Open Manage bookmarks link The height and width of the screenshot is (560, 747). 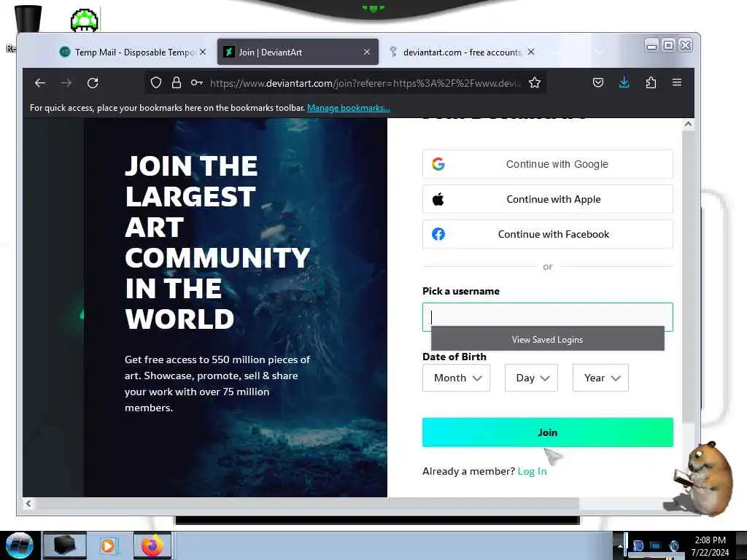coord(348,108)
